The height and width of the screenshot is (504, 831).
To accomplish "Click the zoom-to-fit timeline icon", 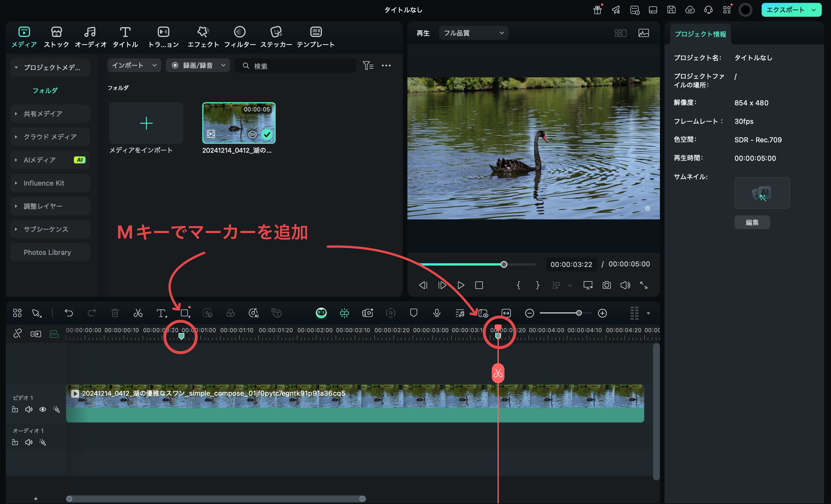I will pyautogui.click(x=506, y=313).
